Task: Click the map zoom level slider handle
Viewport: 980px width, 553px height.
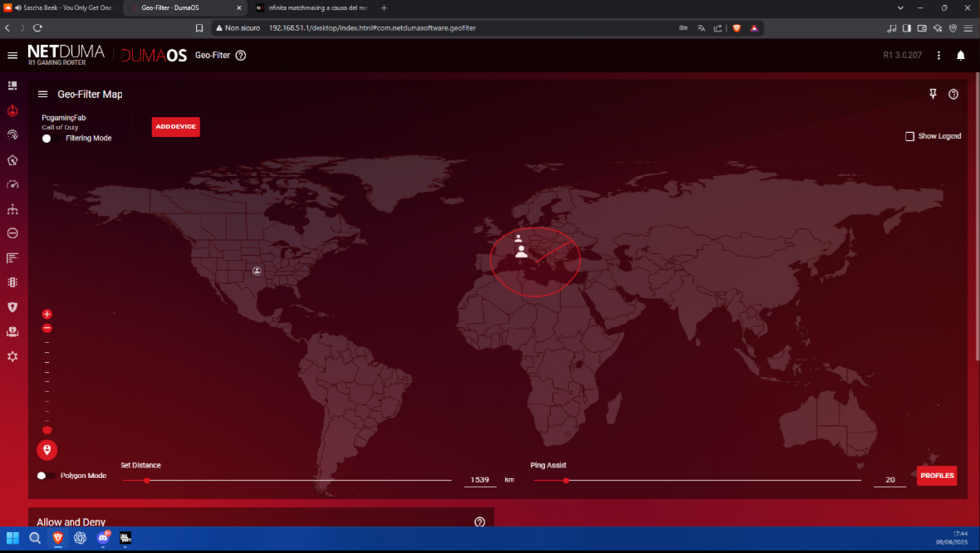Action: coord(47,430)
